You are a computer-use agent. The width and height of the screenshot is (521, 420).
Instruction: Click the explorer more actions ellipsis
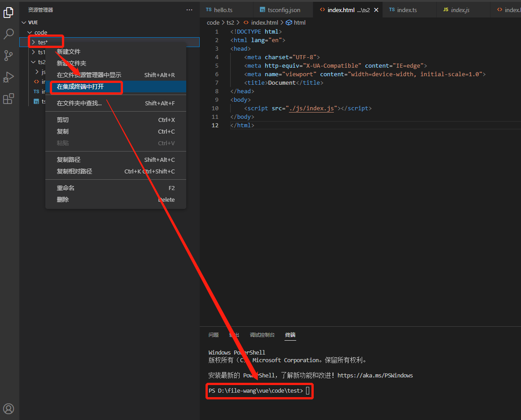point(189,9)
